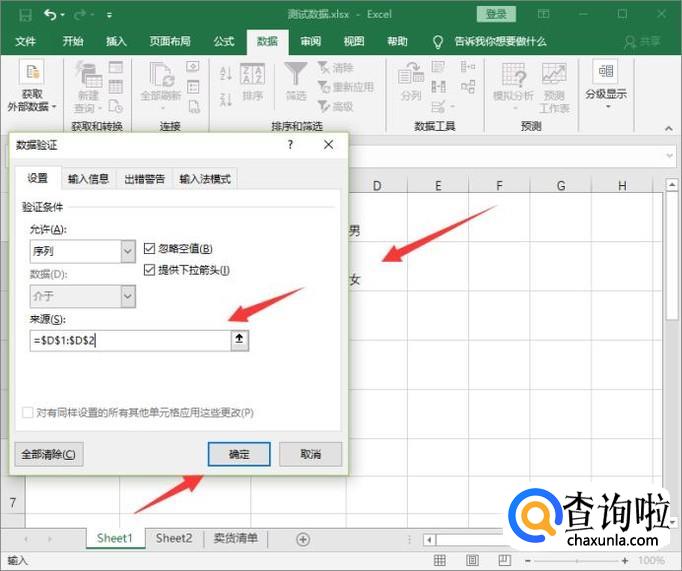Toggle 对有同样设置的所有其他单元格应用这些更改 checkbox
The image size is (682, 571).
27,412
